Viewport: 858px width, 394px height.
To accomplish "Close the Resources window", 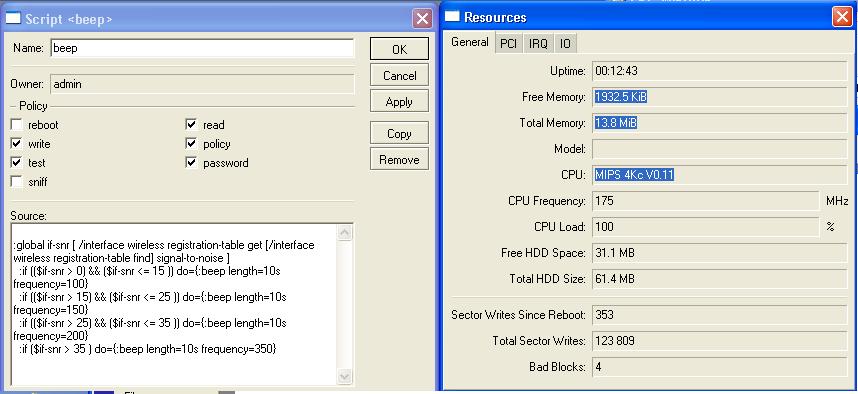I will pos(842,17).
